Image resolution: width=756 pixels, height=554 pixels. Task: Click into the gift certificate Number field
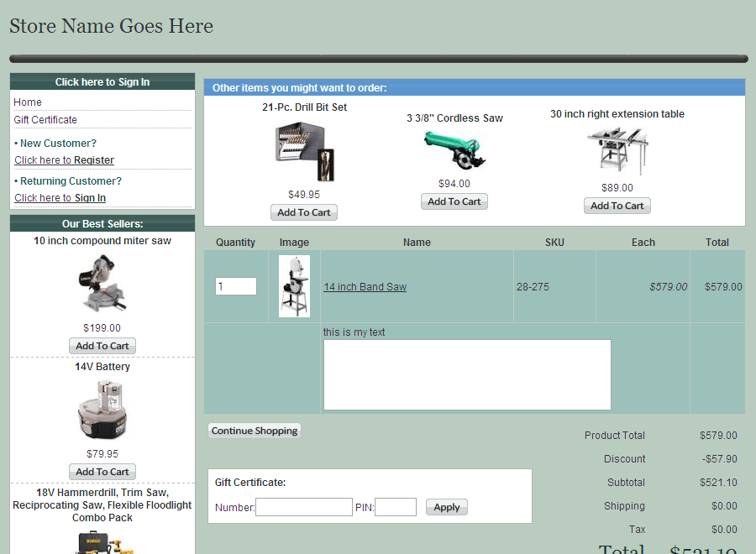click(304, 507)
